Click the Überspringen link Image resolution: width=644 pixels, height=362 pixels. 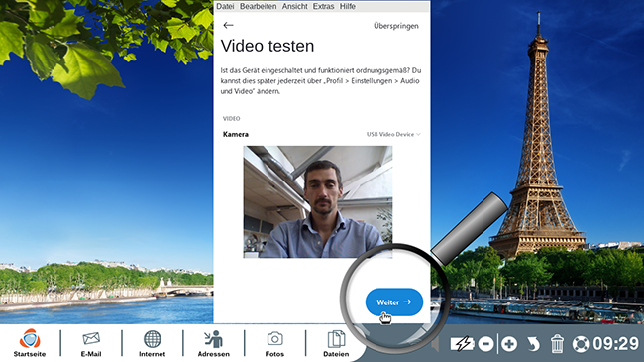pyautogui.click(x=396, y=26)
